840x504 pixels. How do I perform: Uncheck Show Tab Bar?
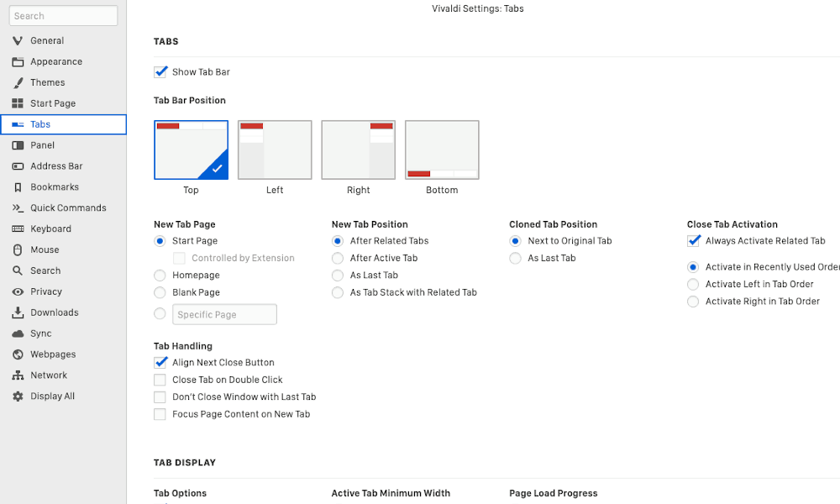pos(160,71)
